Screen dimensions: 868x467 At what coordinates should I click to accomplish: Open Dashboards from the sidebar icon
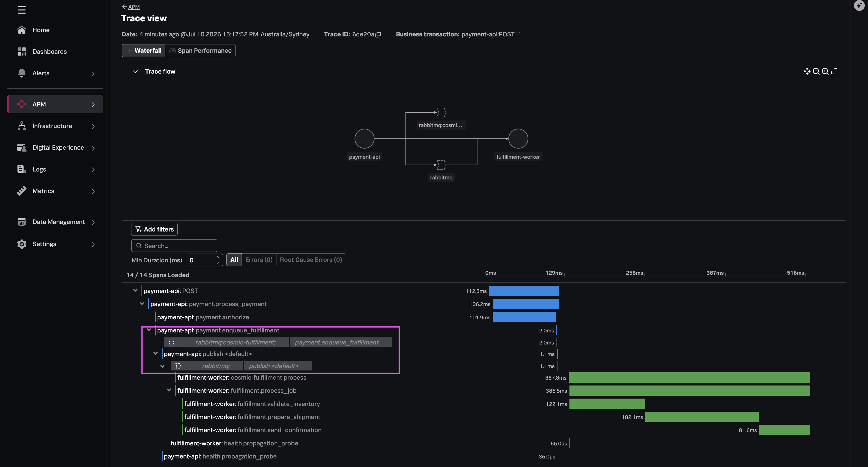22,51
